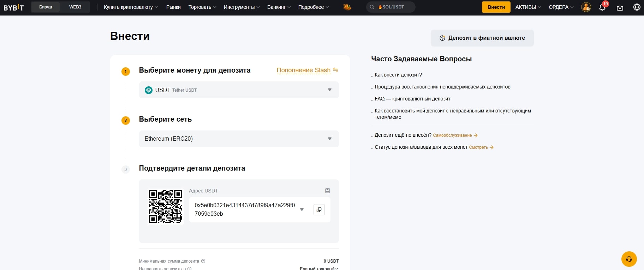
Task: Open the language globe icon
Action: pos(637,7)
